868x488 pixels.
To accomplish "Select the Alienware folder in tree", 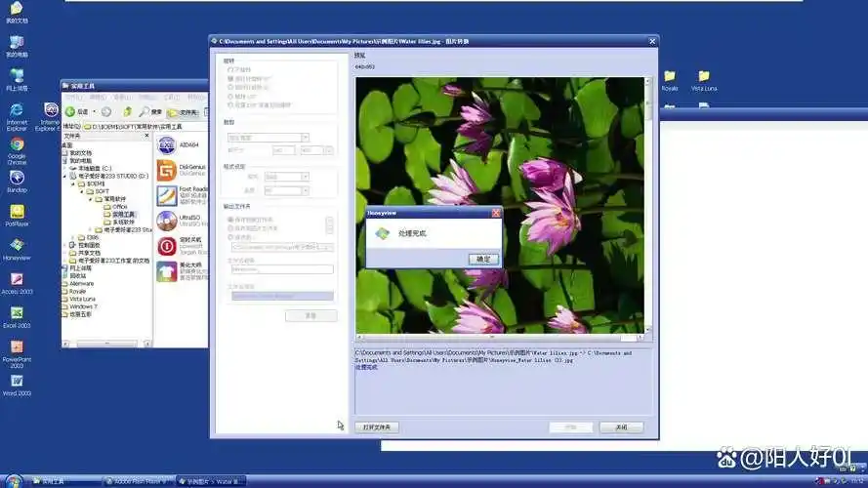I will click(83, 283).
